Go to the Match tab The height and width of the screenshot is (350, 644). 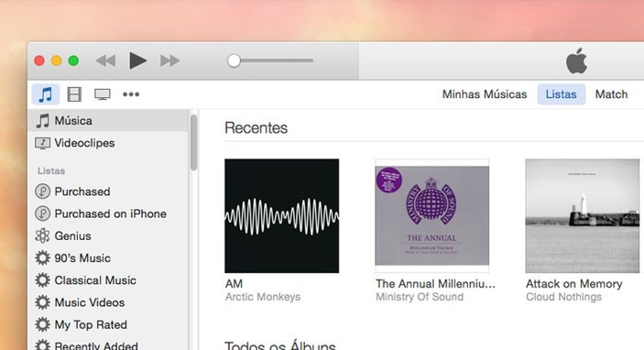(611, 94)
